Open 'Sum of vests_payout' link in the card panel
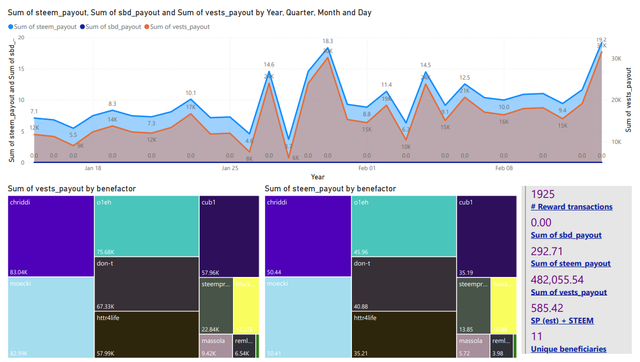The height and width of the screenshot is (362, 640). [x=569, y=292]
